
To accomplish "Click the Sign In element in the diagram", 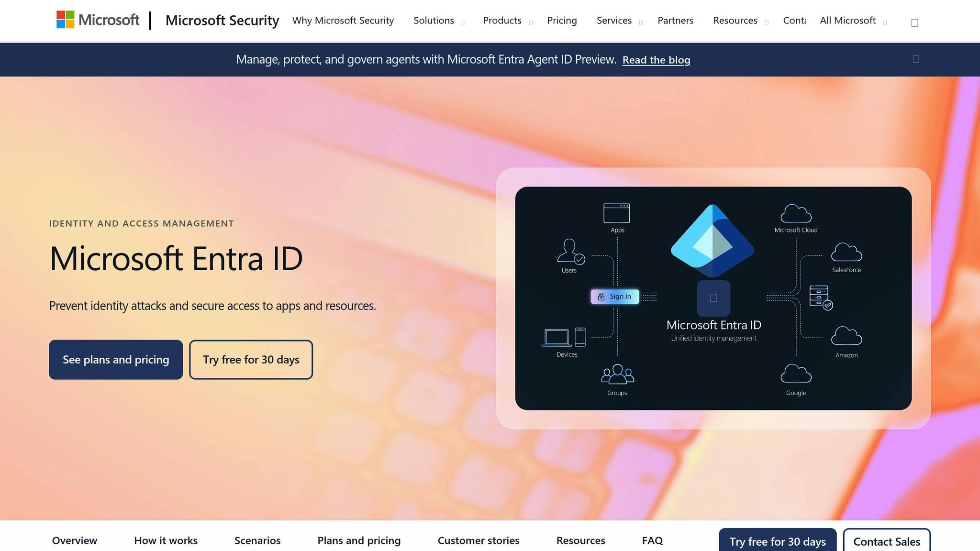I will [615, 297].
